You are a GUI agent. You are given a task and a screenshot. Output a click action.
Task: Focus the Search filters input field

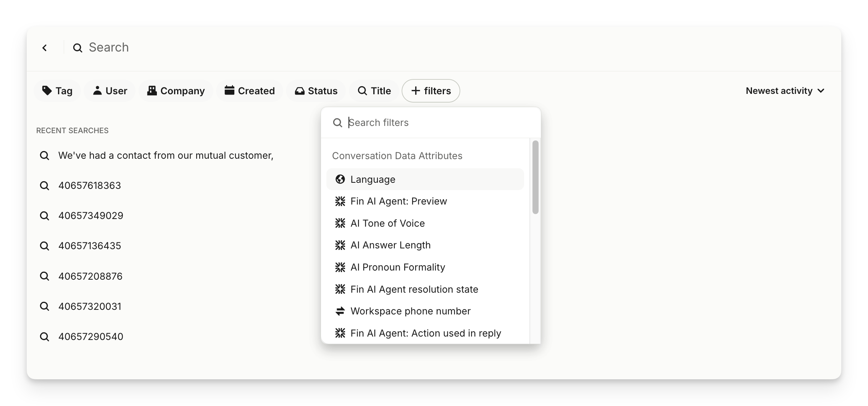[x=435, y=122]
